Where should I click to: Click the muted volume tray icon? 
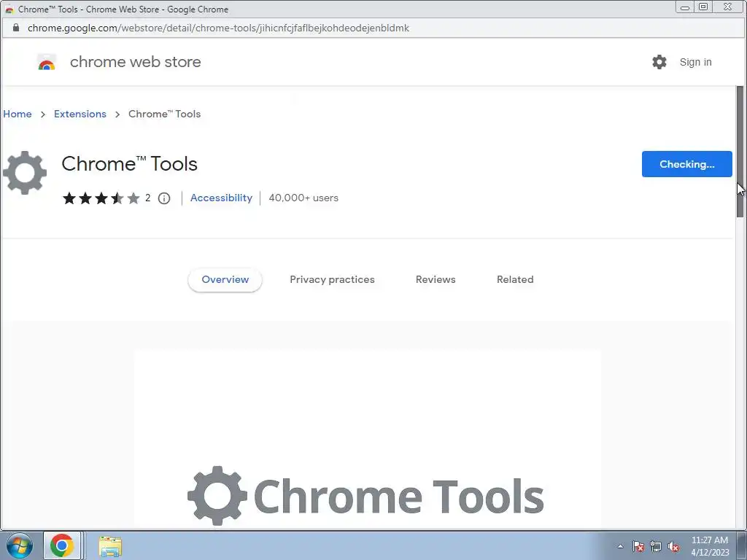pos(673,546)
